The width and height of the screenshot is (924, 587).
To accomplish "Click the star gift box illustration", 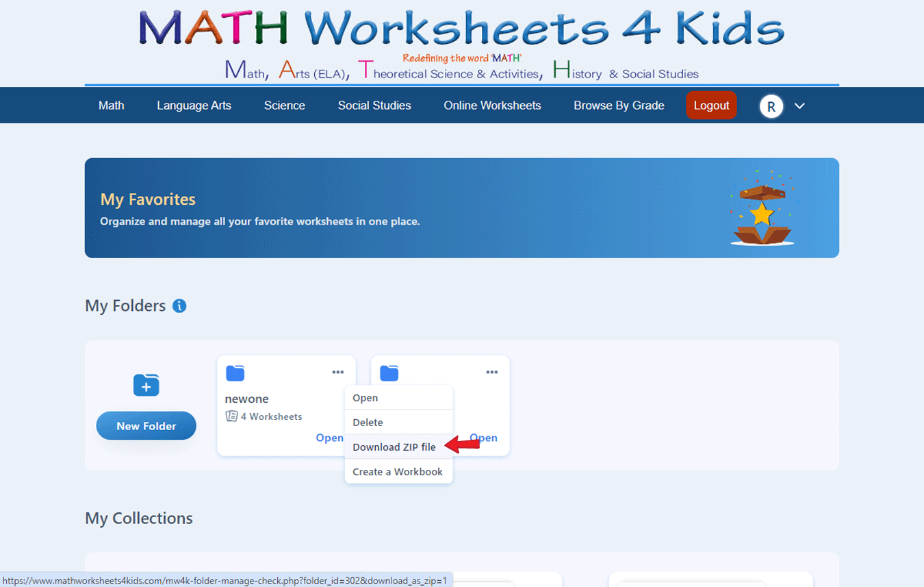I will click(x=762, y=208).
